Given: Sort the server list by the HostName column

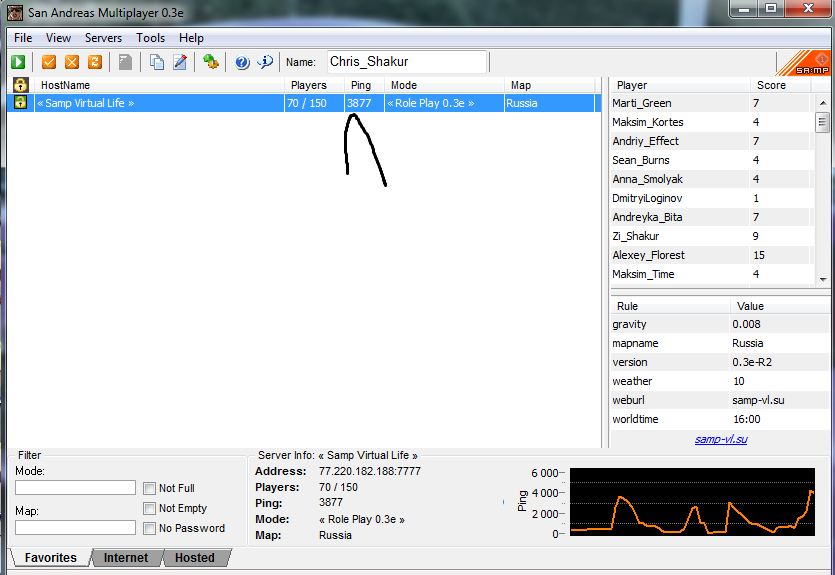Looking at the screenshot, I should [160, 85].
